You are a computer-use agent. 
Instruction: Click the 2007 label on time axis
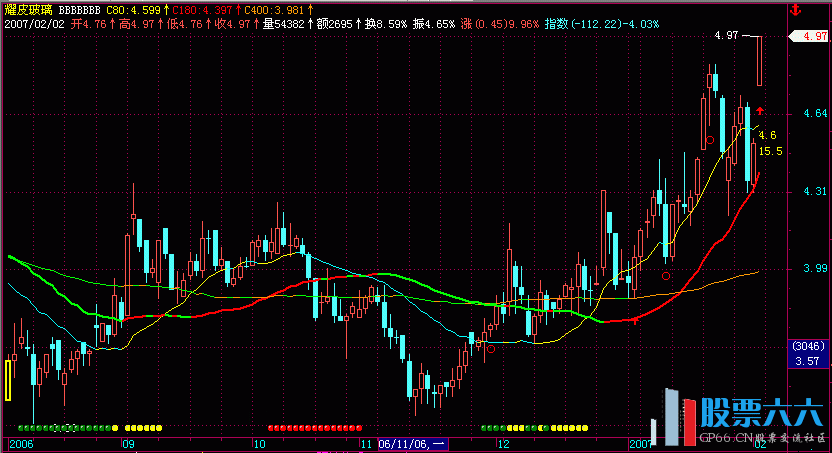(640, 442)
